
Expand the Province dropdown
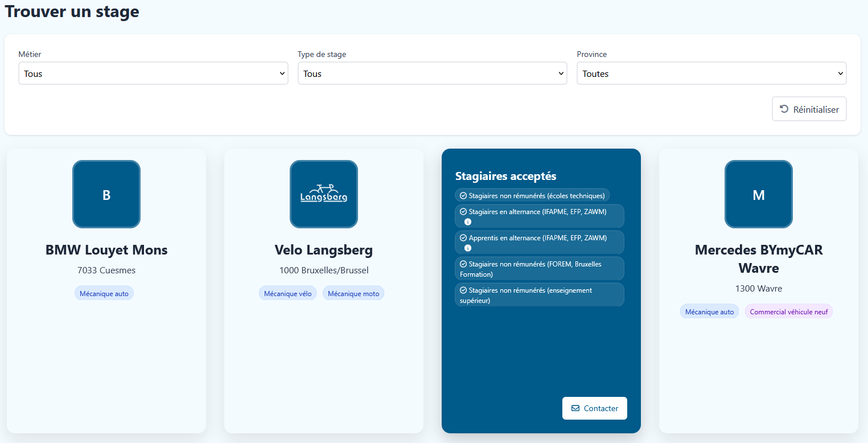pos(711,73)
